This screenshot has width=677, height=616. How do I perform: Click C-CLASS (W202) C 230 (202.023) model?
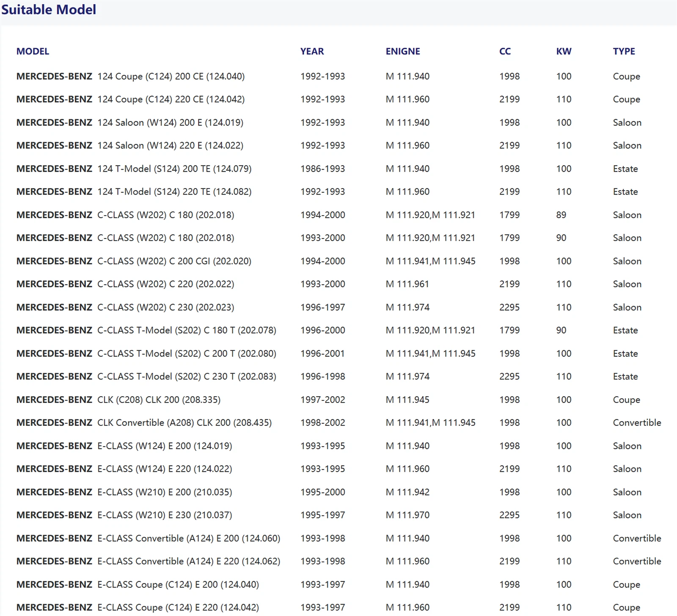coord(166,307)
